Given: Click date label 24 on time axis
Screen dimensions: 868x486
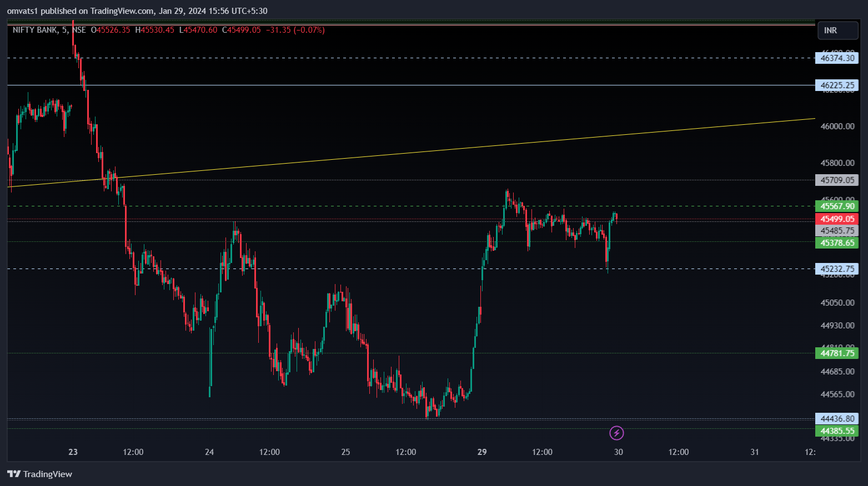Looking at the screenshot, I should click(x=209, y=452).
